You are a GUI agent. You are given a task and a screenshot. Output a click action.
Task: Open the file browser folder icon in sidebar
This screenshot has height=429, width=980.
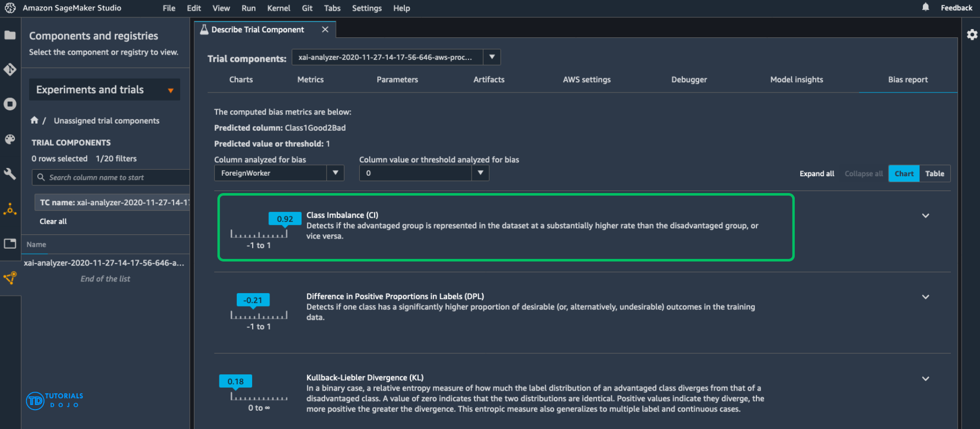pyautogui.click(x=10, y=35)
